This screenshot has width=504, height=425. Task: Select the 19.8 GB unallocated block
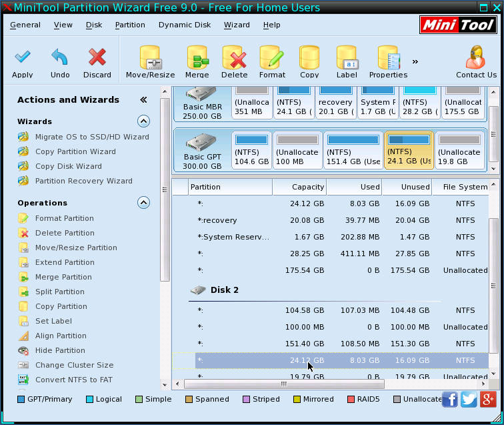coord(459,150)
